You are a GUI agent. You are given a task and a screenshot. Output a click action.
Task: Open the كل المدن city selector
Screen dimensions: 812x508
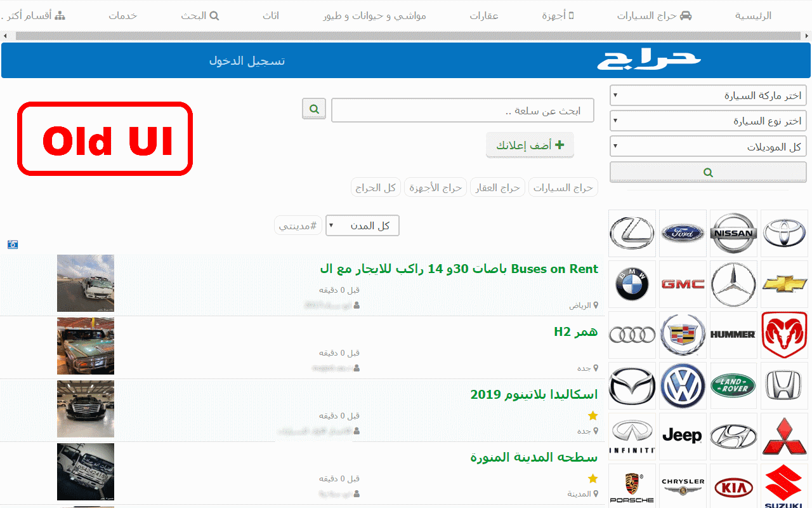pyautogui.click(x=362, y=225)
